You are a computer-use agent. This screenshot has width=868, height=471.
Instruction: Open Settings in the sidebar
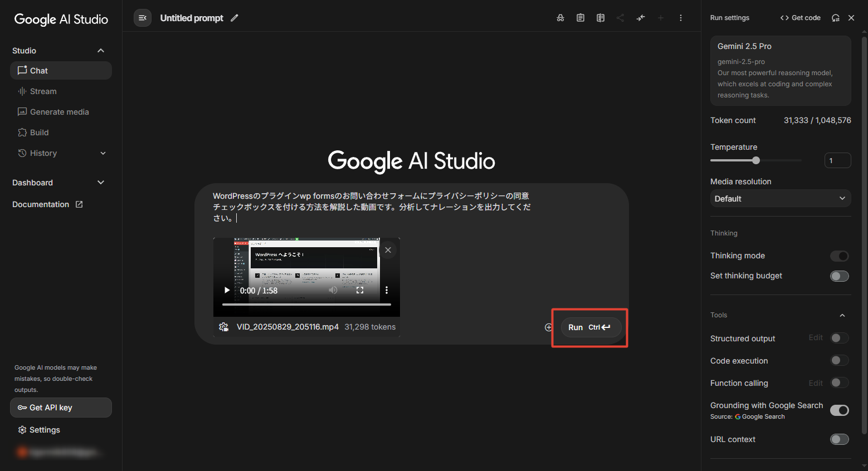point(45,430)
